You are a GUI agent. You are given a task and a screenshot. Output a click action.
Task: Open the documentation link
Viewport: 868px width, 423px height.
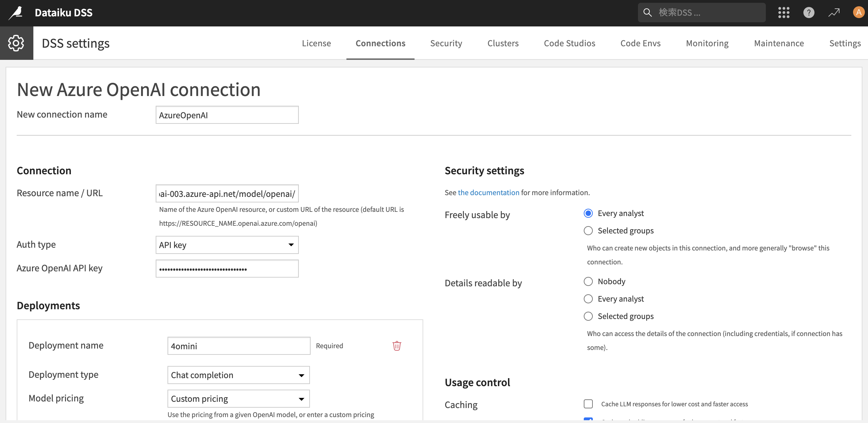pyautogui.click(x=488, y=192)
